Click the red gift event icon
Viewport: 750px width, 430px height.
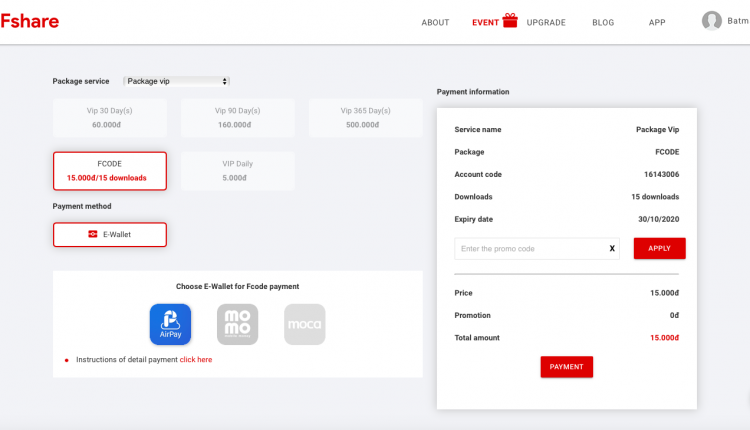click(x=510, y=21)
